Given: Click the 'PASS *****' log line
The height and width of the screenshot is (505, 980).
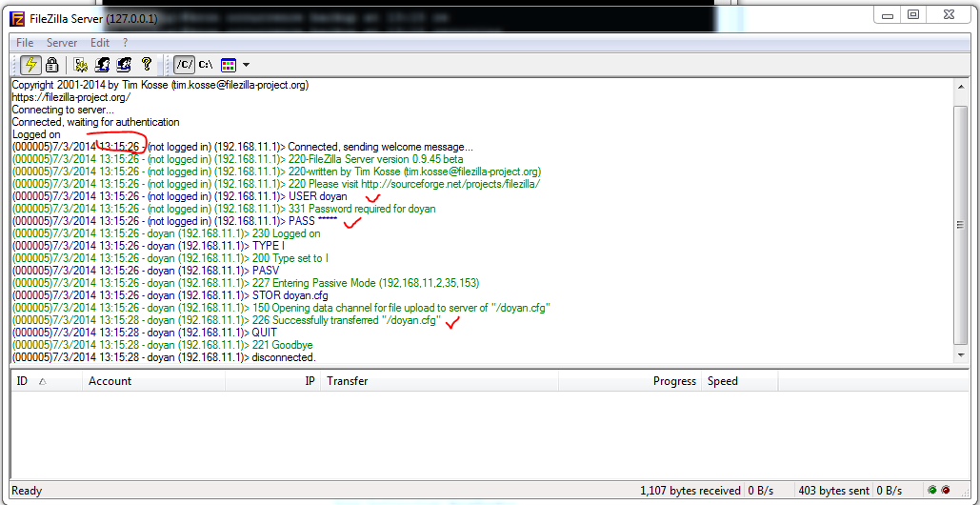Looking at the screenshot, I should [174, 221].
